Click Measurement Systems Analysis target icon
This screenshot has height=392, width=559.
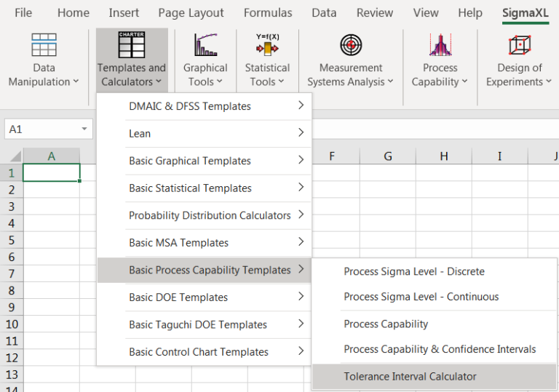[350, 45]
